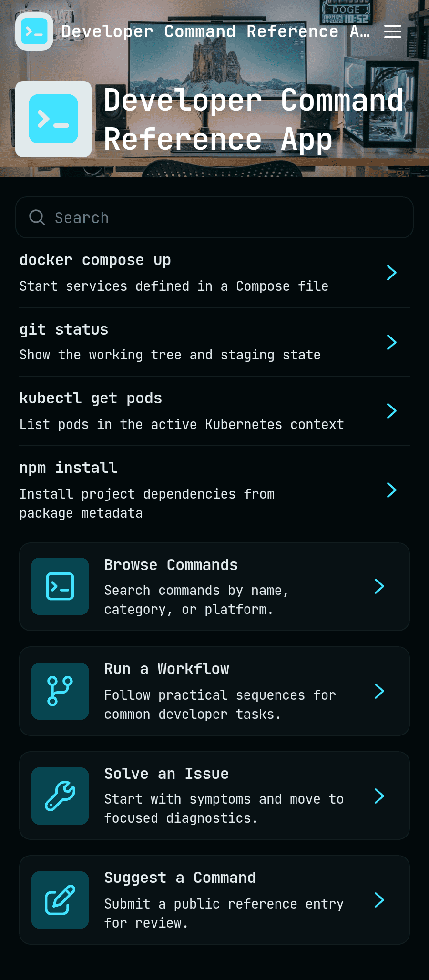The width and height of the screenshot is (429, 980).
Task: Open the Run a Workflow card arrow
Action: coord(379,691)
